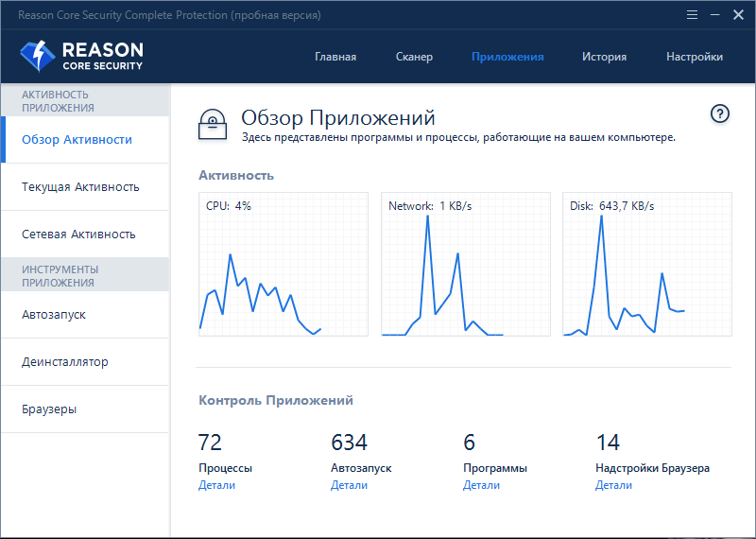Click the Программы label
756x539 pixels.
coord(495,468)
